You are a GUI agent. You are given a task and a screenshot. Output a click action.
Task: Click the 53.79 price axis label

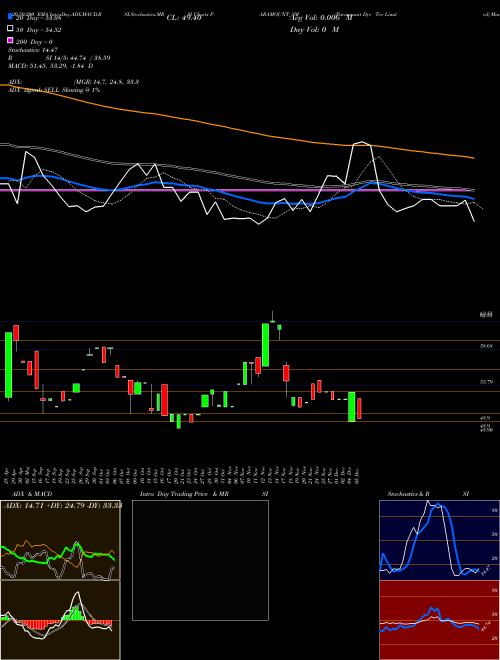486,382
